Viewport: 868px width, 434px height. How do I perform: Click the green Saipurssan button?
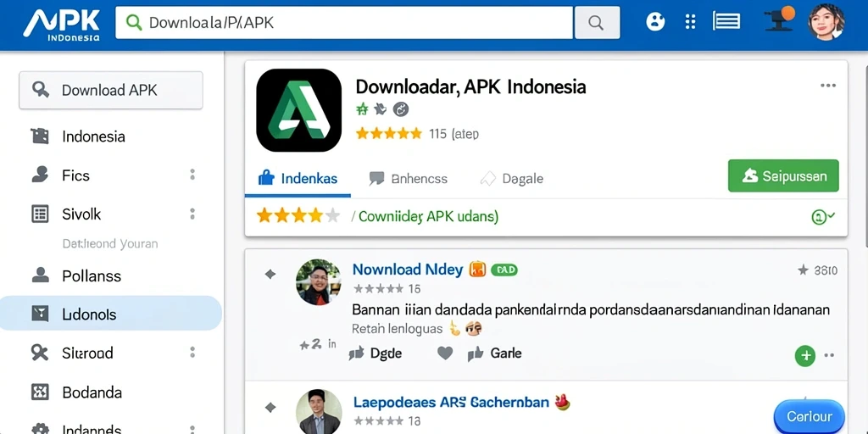783,176
